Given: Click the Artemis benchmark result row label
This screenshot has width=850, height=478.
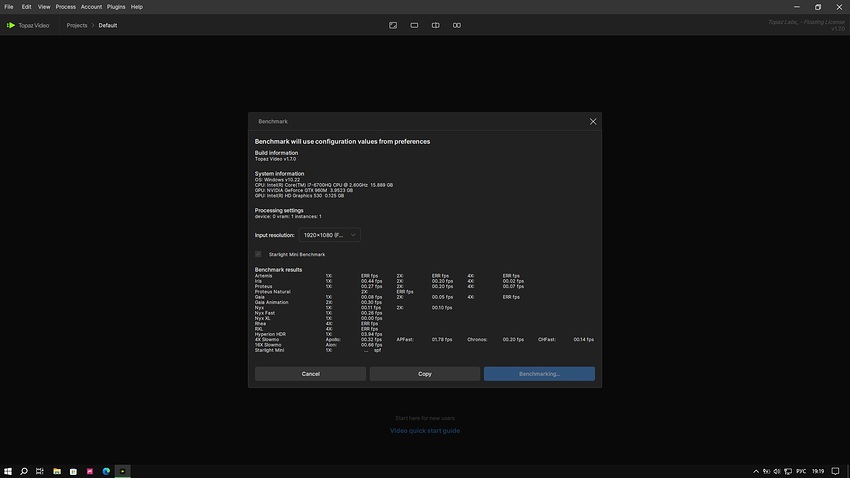Looking at the screenshot, I should [263, 276].
